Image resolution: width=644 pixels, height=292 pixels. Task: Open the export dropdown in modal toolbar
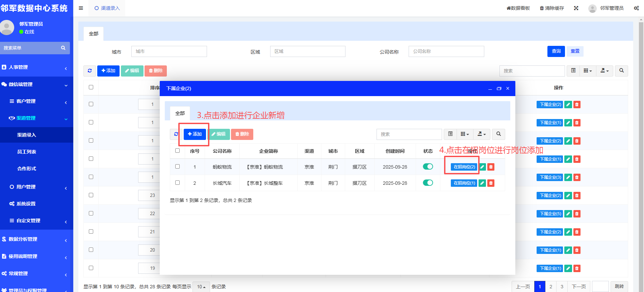click(482, 134)
